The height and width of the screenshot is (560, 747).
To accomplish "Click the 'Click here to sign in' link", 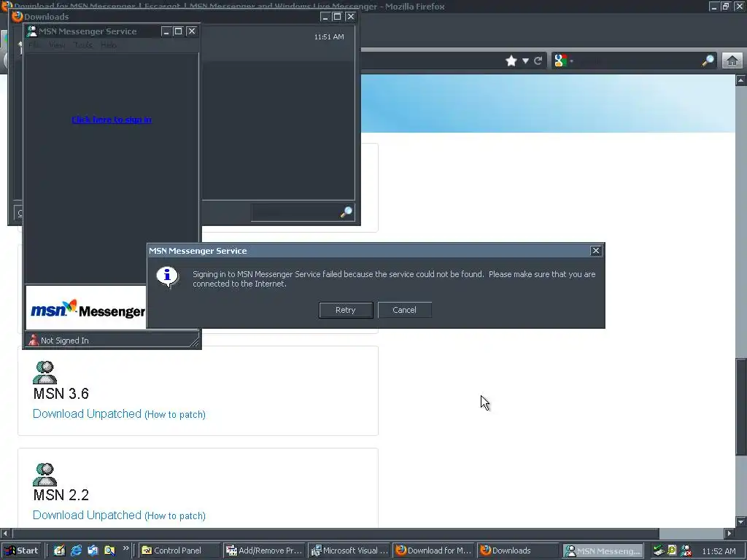I will (x=112, y=120).
